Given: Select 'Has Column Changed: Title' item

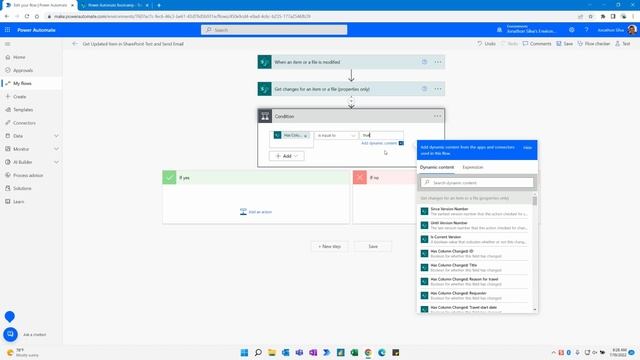Looking at the screenshot, I should click(474, 267).
